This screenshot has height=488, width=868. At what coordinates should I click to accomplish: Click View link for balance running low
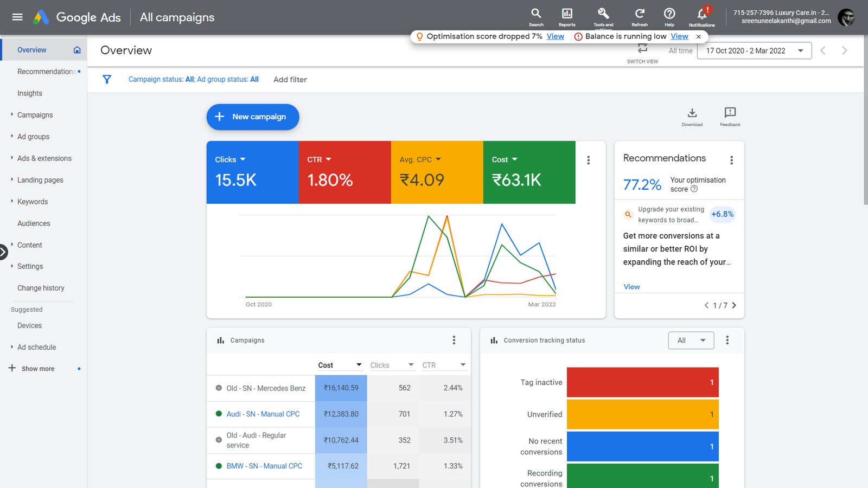pos(679,36)
